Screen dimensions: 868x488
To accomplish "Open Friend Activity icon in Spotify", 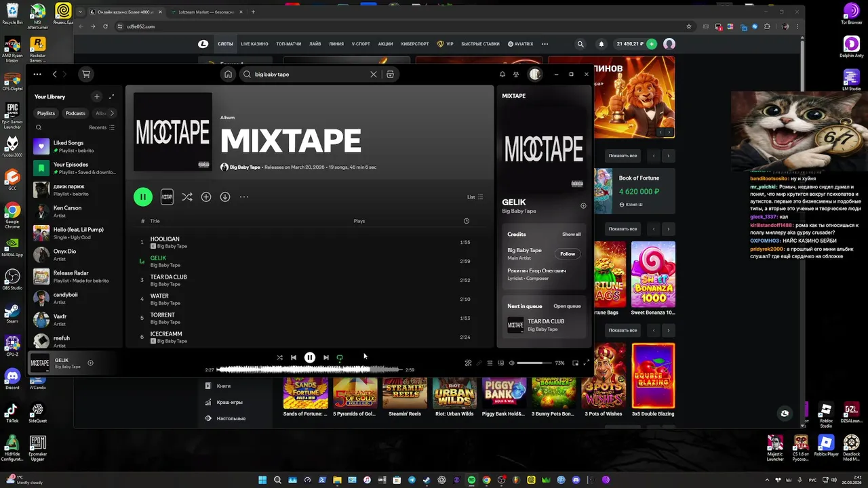I will click(516, 75).
